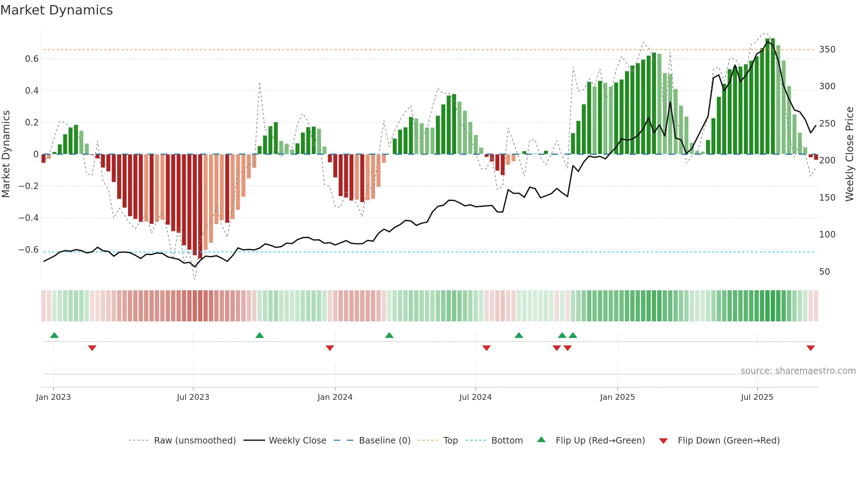Click the Jul 2025 x-axis label

(757, 397)
